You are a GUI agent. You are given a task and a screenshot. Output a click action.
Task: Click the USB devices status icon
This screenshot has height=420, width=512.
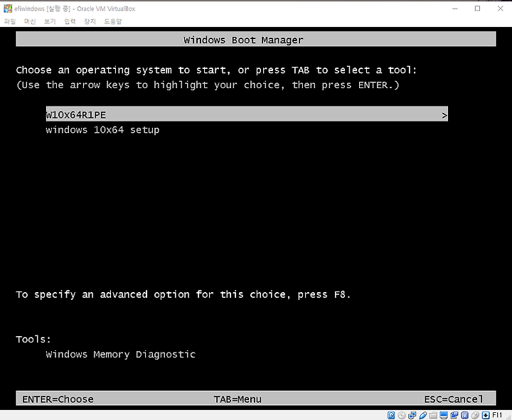point(423,415)
